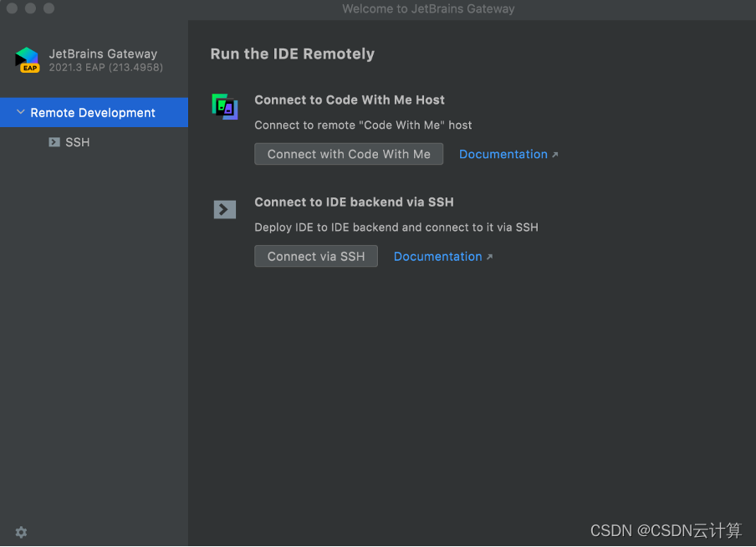Select Remote Development in sidebar

[x=94, y=112]
